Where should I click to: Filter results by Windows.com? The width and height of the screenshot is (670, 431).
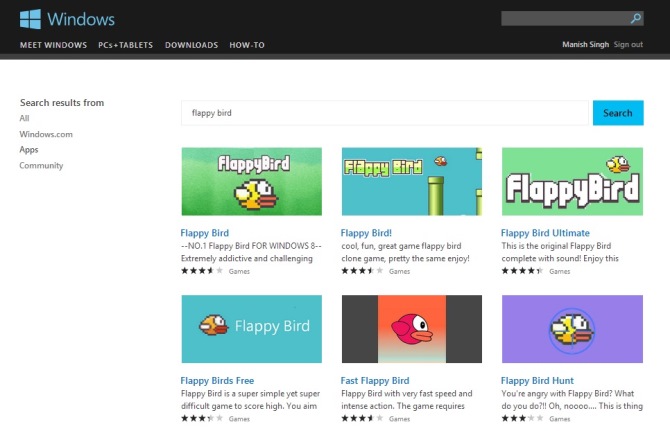coord(46,134)
